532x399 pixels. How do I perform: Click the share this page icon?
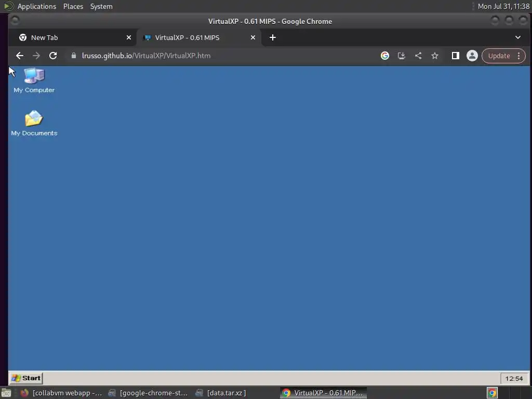click(418, 56)
